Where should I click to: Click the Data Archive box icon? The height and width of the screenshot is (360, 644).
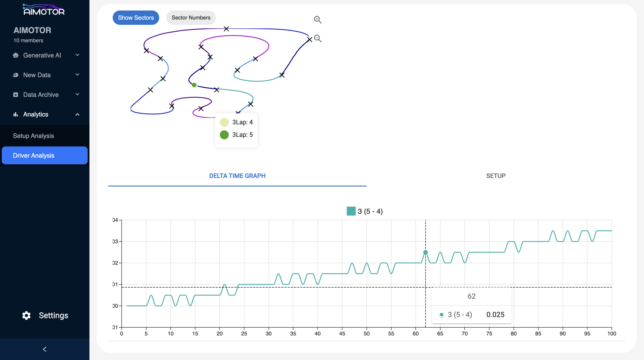coord(16,95)
